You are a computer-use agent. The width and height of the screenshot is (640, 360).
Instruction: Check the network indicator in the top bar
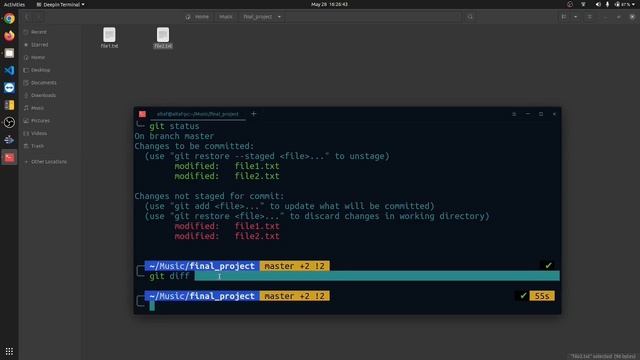[x=583, y=4]
